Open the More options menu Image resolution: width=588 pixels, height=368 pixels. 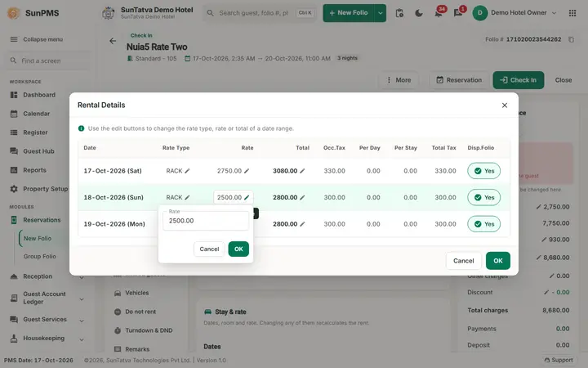[399, 80]
